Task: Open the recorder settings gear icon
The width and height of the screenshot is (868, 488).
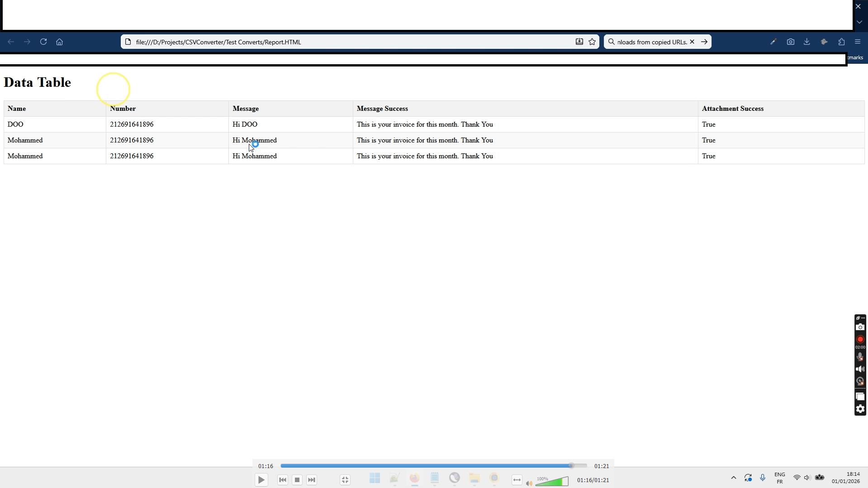Action: click(860, 409)
